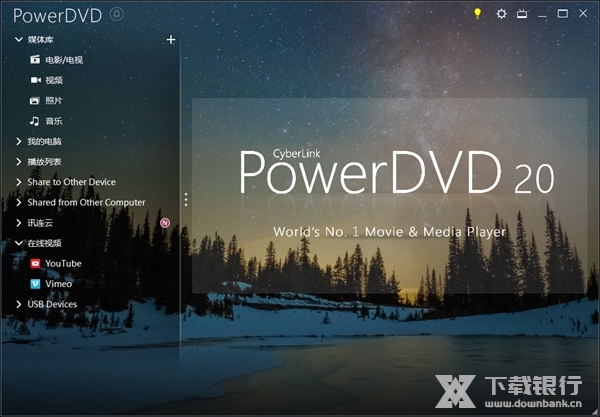Select the Share to Other Device label
Image resolution: width=600 pixels, height=417 pixels.
pos(72,182)
